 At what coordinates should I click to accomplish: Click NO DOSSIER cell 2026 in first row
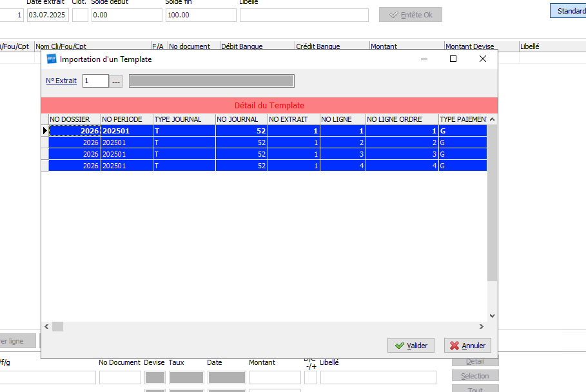[x=75, y=131]
